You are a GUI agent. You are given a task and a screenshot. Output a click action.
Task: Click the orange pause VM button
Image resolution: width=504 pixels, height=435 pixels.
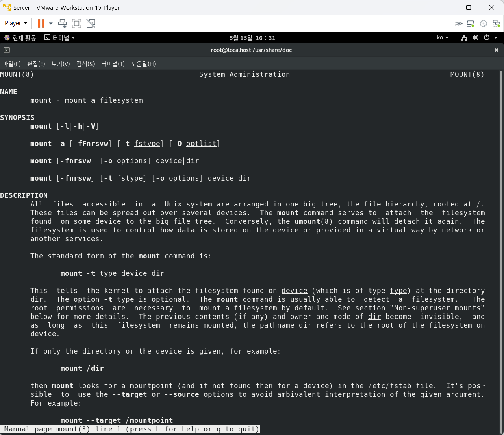(41, 23)
